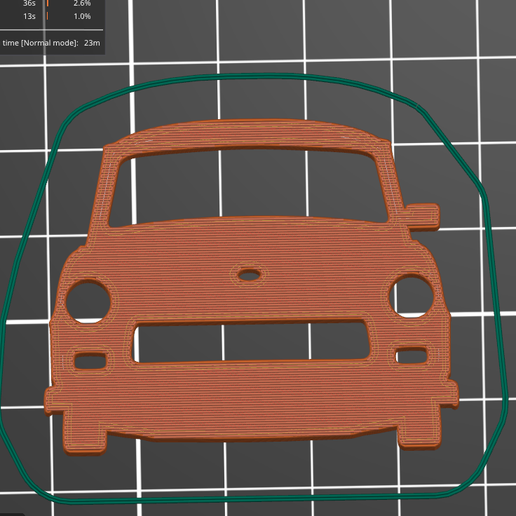Select the 13s time value in legend
The width and height of the screenshot is (516, 516).
(29, 16)
